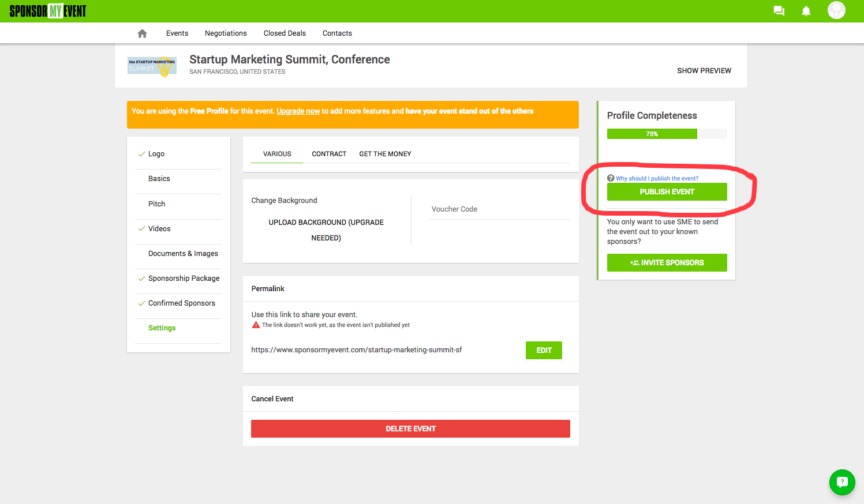Click the 75% profile completeness bar
The height and width of the screenshot is (504, 864).
(x=667, y=134)
